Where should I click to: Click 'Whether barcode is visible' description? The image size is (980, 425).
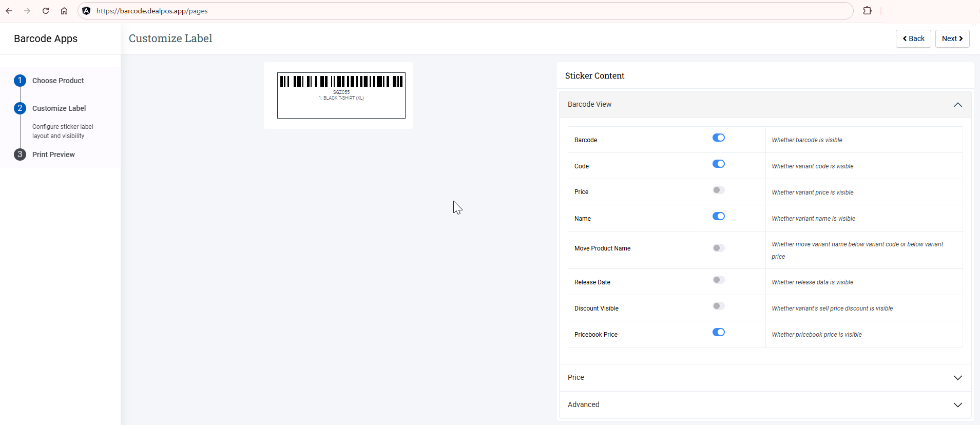point(807,140)
